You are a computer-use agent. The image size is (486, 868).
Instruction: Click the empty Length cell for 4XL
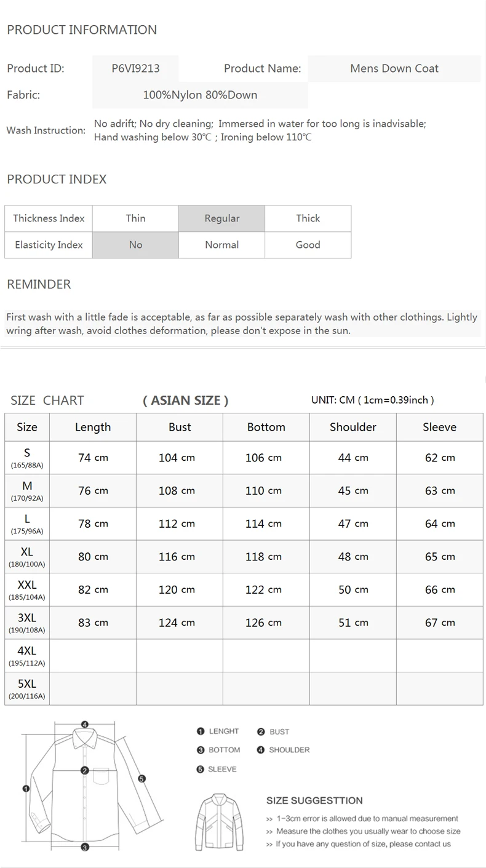tap(93, 655)
